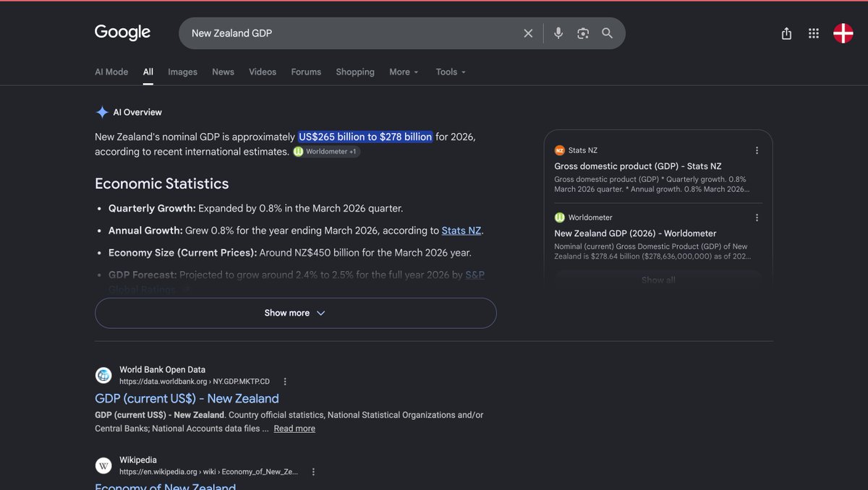868x490 pixels.
Task: Open options menu for Stats NZ source
Action: [757, 150]
